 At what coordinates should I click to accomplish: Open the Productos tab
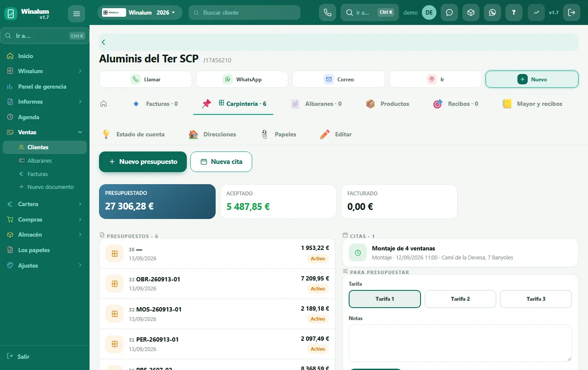(x=387, y=104)
